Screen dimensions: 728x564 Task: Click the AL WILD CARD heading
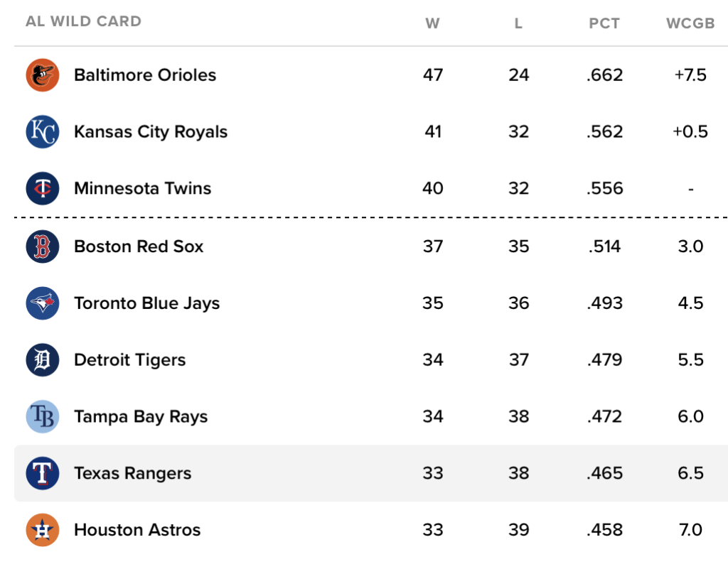(83, 21)
